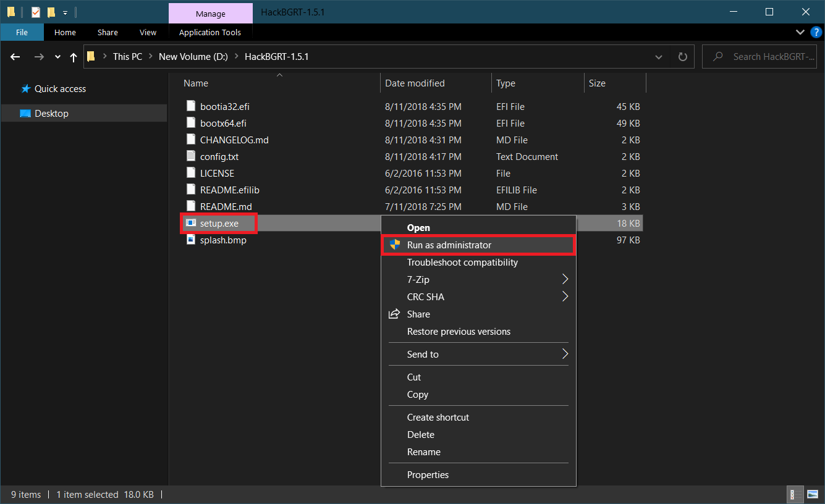Select the Application Tools tab
Screen dimensions: 825x504
coord(210,32)
